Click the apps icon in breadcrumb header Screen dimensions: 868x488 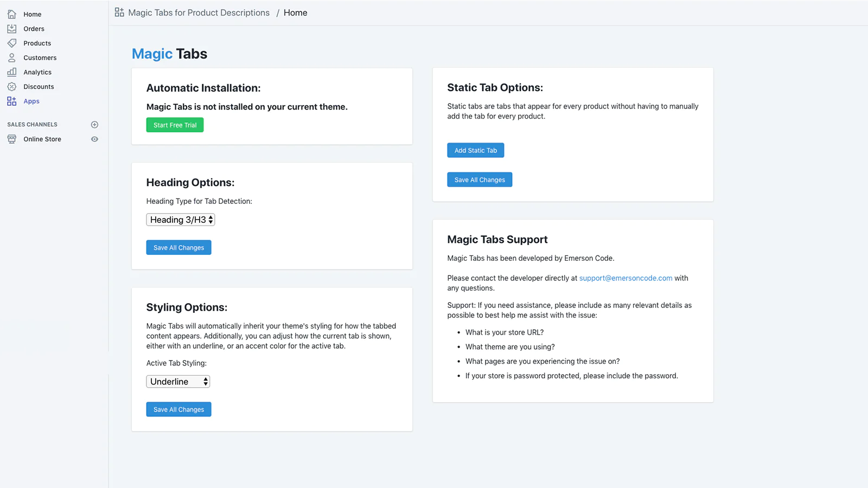[x=119, y=12]
